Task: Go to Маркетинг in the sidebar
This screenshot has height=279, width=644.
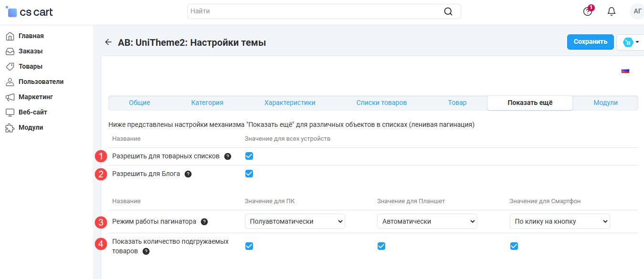Action: 35,97
